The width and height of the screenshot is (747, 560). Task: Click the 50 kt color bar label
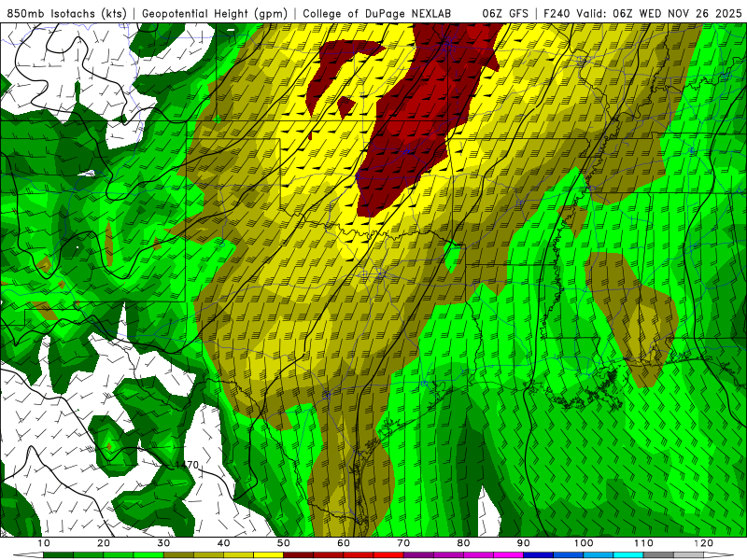pos(284,543)
